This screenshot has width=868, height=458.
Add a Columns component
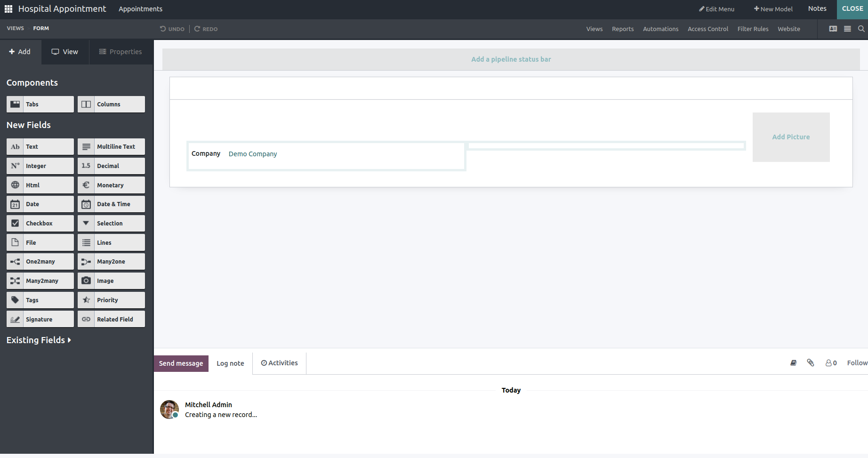tap(111, 104)
